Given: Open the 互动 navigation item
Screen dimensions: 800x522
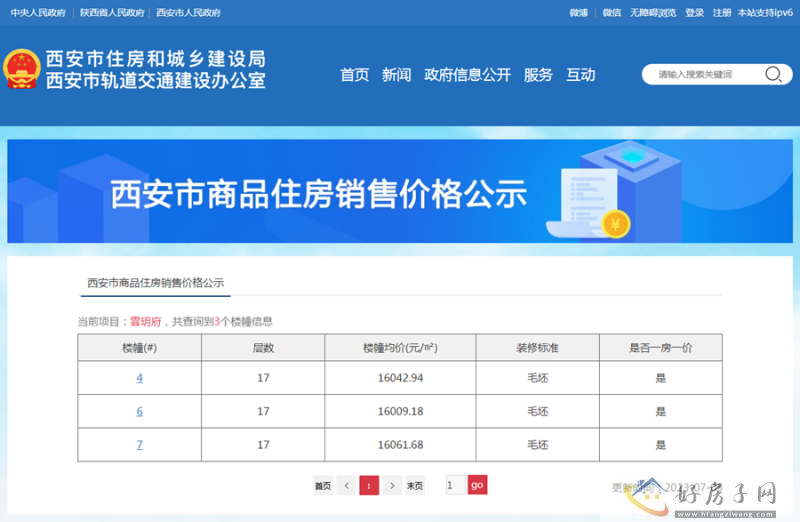Looking at the screenshot, I should tap(581, 75).
